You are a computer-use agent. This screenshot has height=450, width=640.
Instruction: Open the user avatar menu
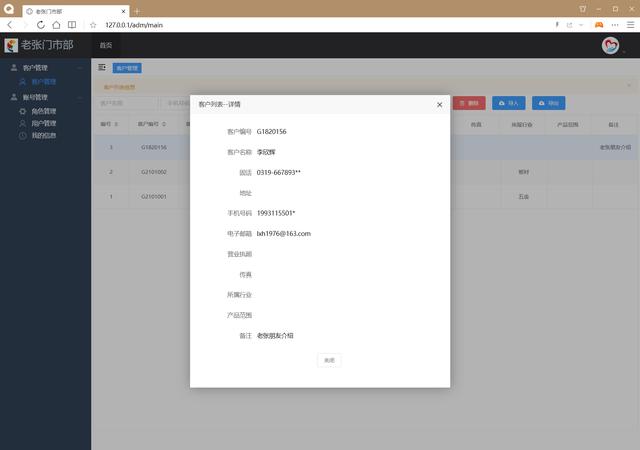pos(610,45)
